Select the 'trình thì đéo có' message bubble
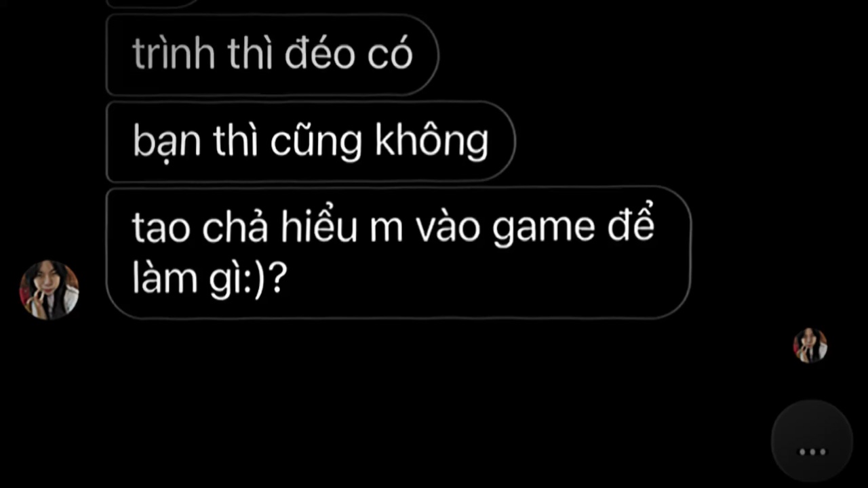Viewport: 868px width, 488px height. tap(272, 55)
